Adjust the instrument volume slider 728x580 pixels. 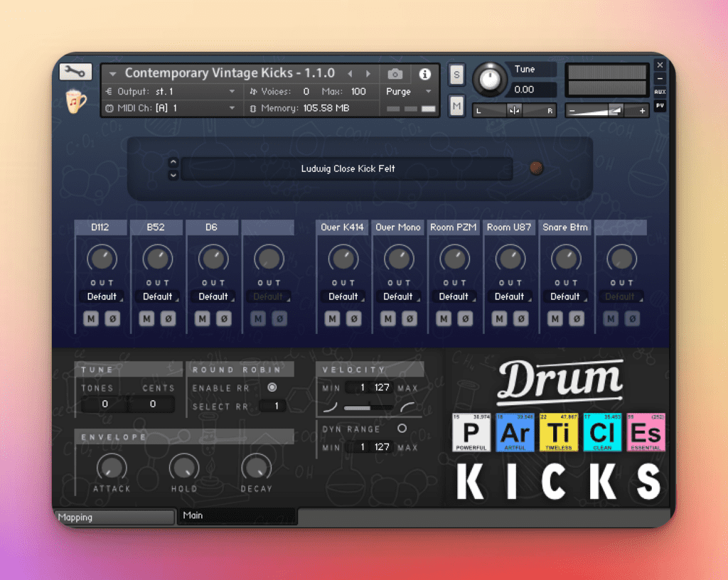pos(606,110)
